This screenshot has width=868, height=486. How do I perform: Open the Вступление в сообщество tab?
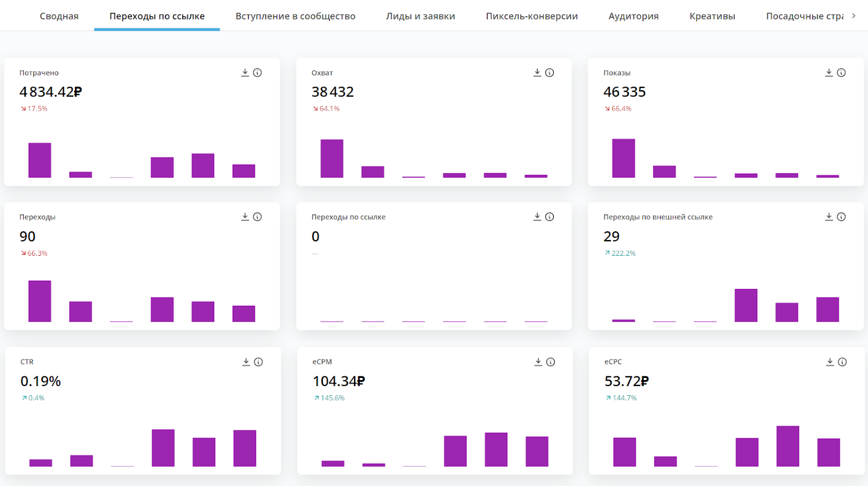tap(295, 16)
